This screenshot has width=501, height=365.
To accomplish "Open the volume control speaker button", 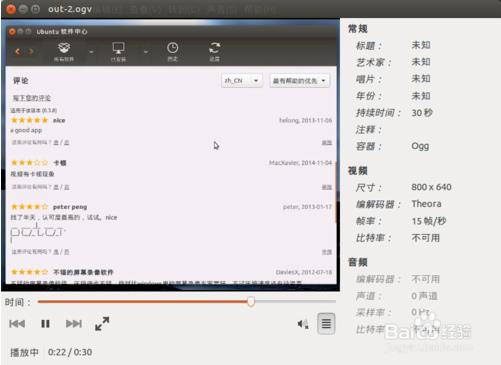I will [x=303, y=324].
